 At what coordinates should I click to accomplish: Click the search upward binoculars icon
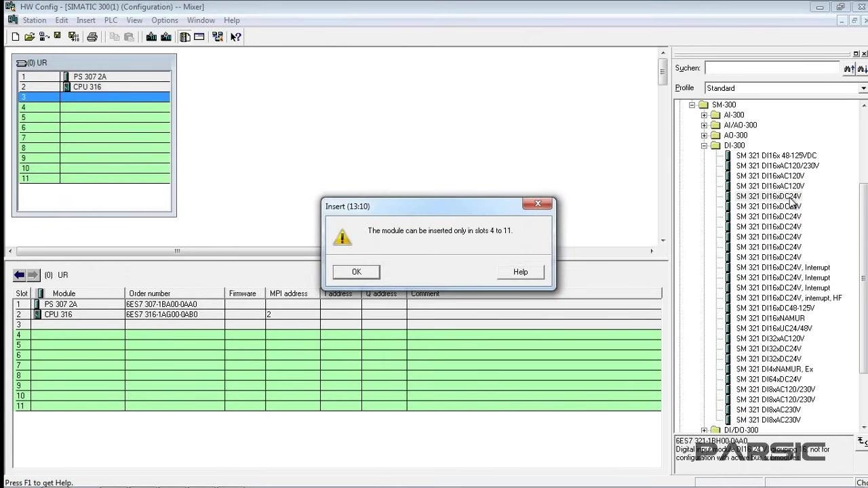[849, 68]
